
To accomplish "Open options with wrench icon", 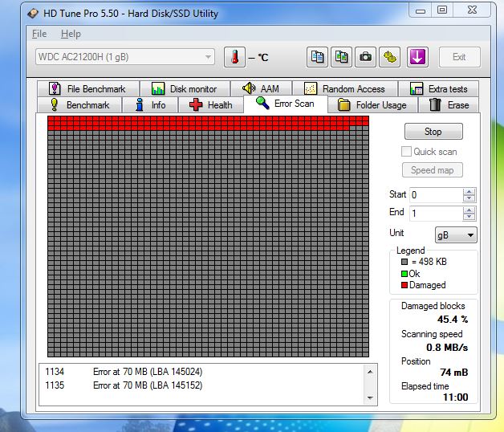I will pyautogui.click(x=389, y=57).
